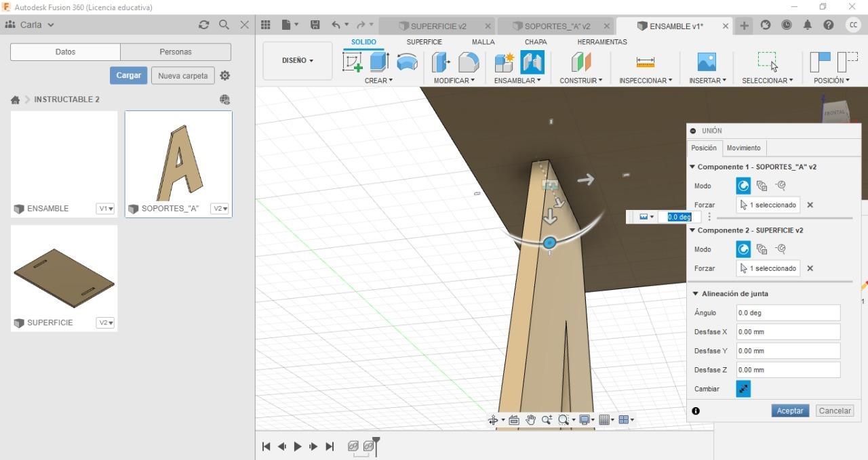Open the ENSAMBLAR dropdown menu
This screenshot has width=868, height=460.
(517, 81)
